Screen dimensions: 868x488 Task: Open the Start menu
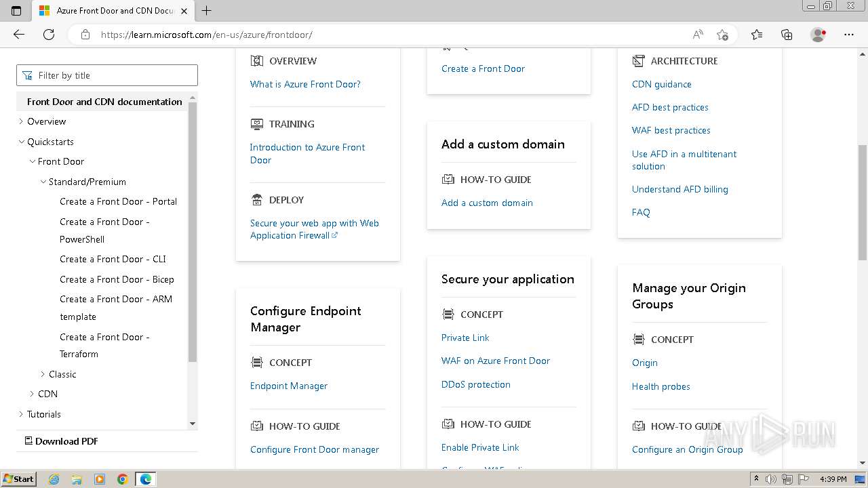18,479
